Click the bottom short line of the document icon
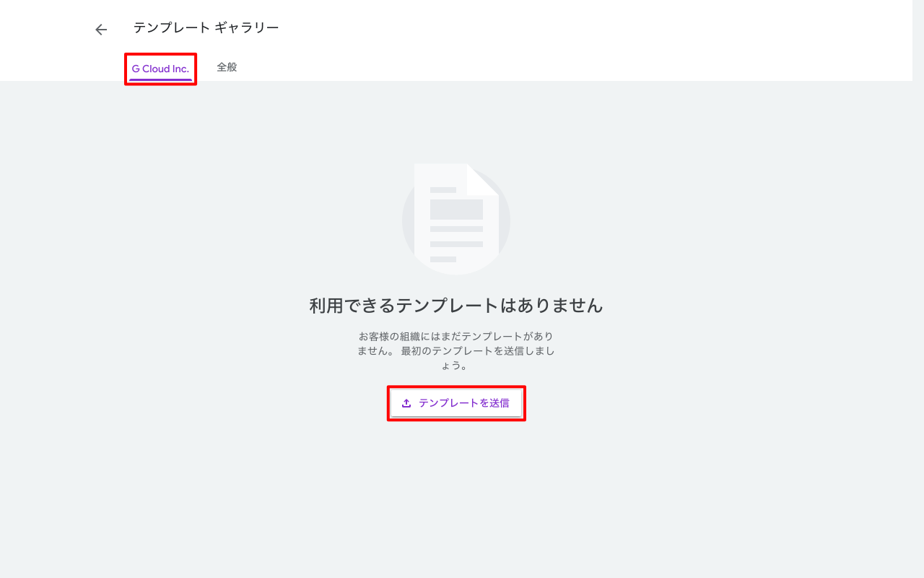 [443, 259]
